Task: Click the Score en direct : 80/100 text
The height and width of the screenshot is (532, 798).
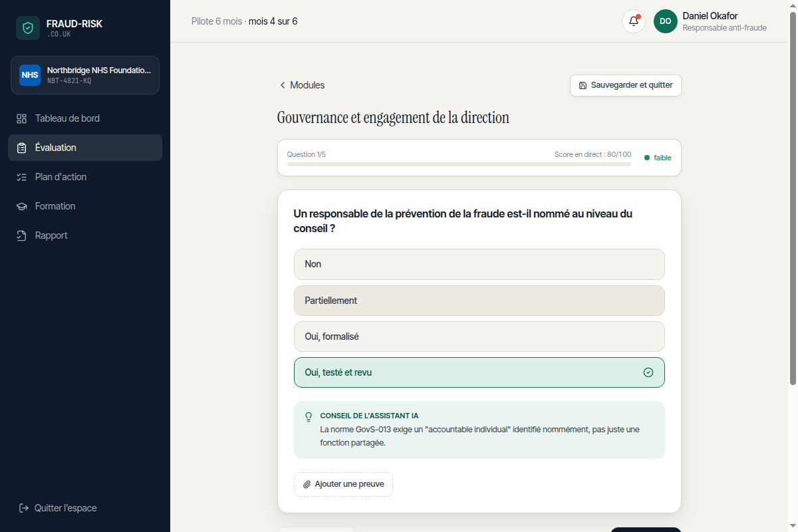Action: pos(593,154)
